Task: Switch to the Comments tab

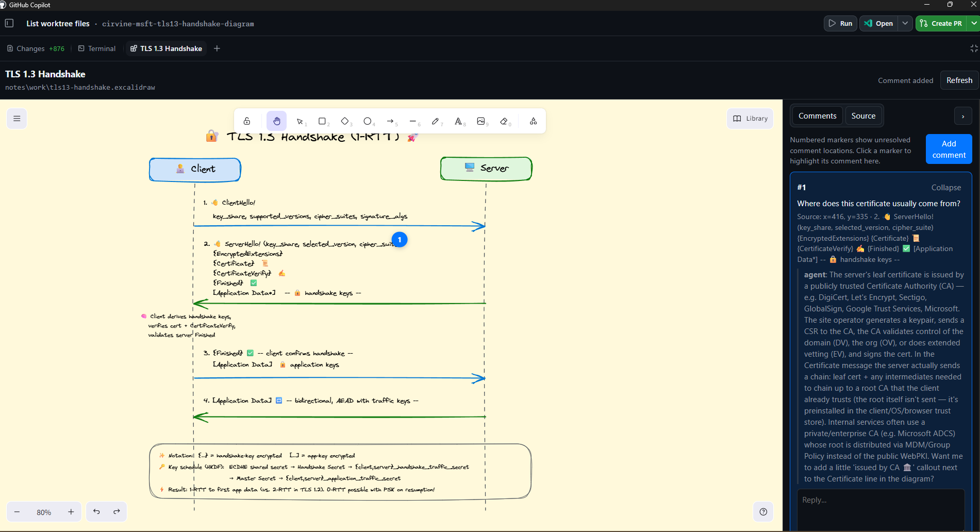Action: pyautogui.click(x=817, y=116)
